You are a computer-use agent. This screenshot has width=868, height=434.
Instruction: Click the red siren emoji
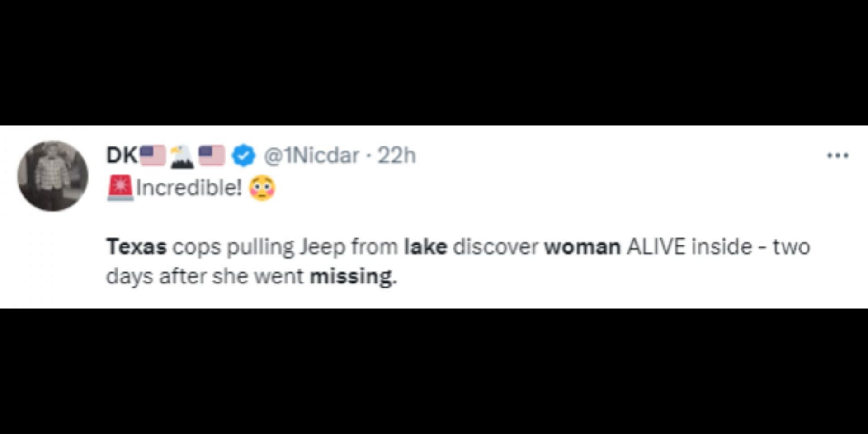120,187
